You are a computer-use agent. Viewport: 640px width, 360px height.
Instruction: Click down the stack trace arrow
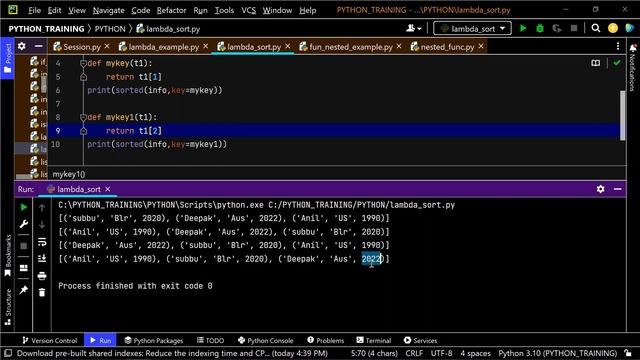(42, 224)
